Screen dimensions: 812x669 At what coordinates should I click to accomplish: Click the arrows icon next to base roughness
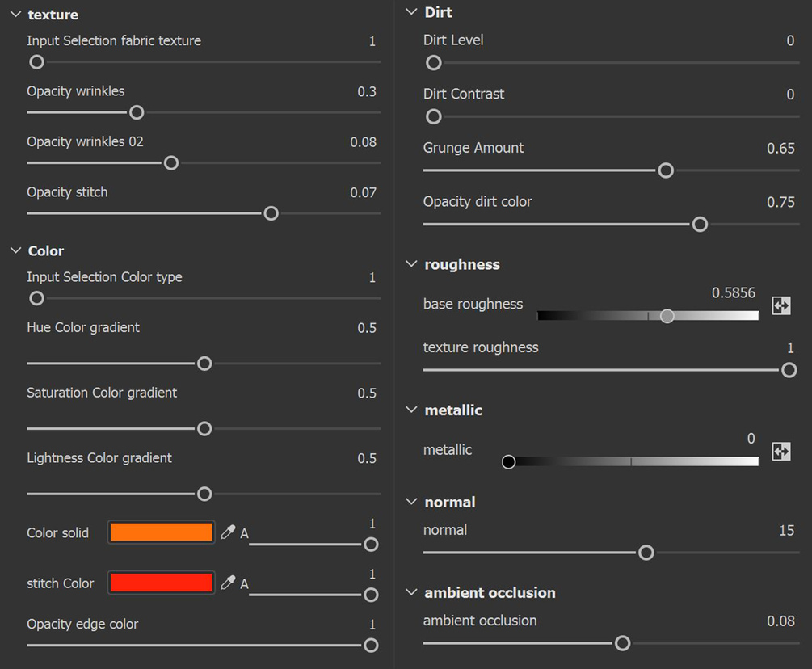point(781,305)
